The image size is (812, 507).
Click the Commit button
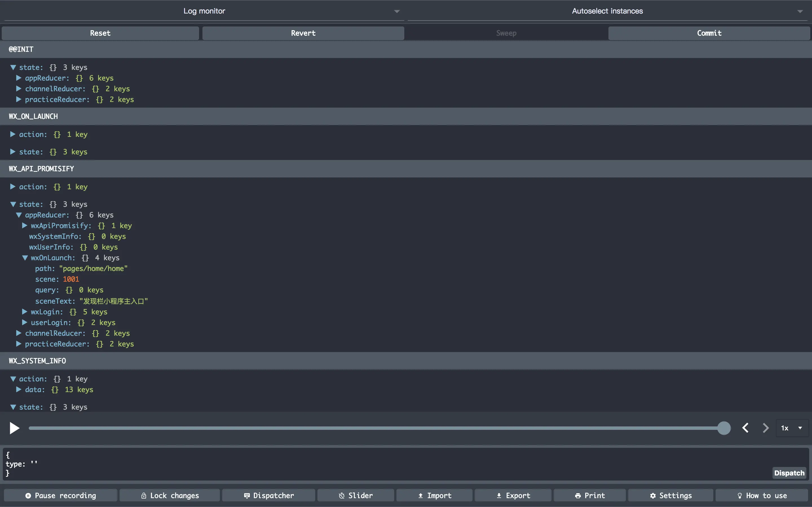[709, 33]
